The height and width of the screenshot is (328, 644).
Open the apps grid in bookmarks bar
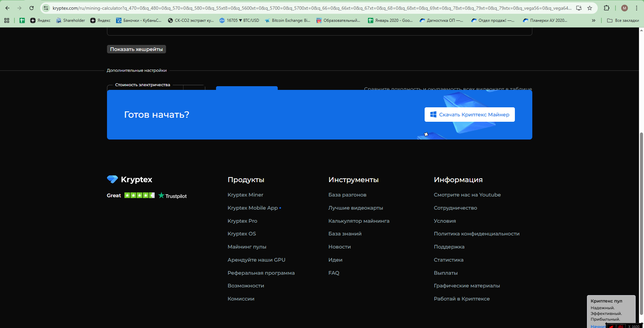click(7, 20)
